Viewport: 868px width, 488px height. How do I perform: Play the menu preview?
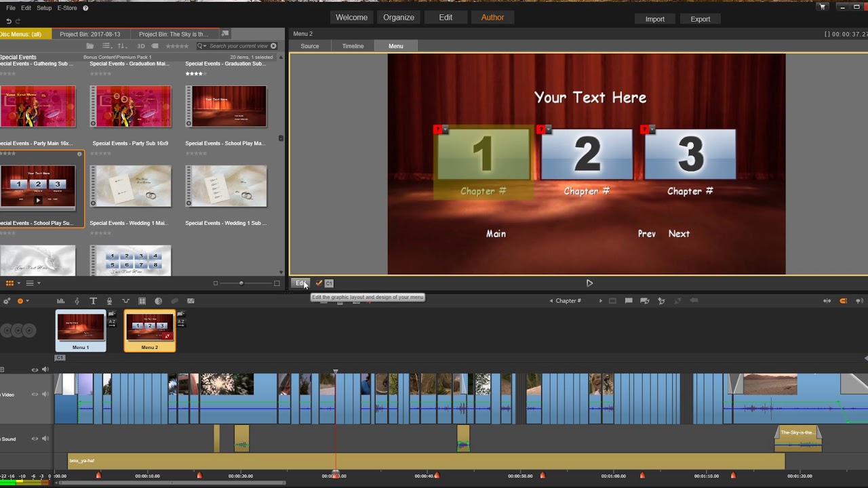[589, 283]
